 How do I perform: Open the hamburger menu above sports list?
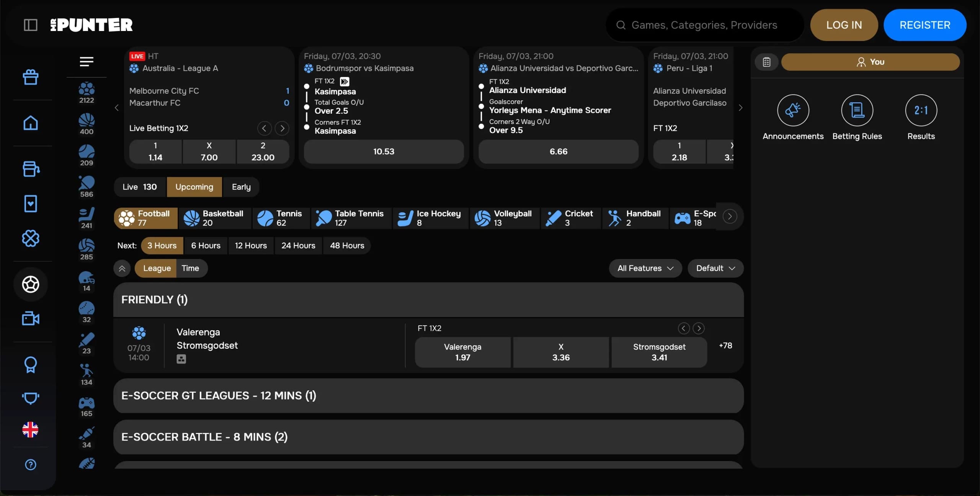[87, 61]
